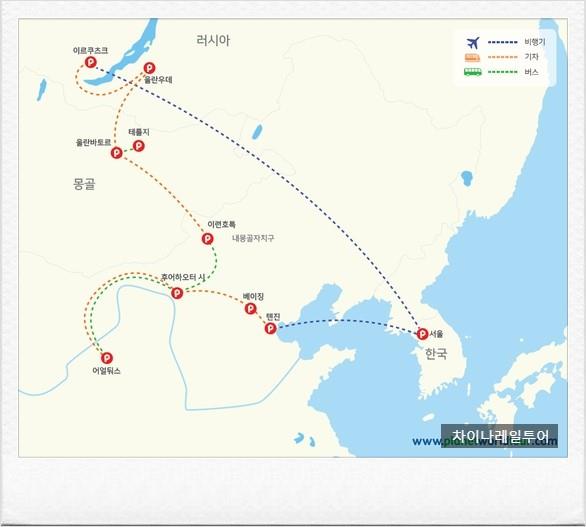Image resolution: width=586 pixels, height=527 pixels.
Task: Click the 기차 legend label
Action: tap(531, 57)
